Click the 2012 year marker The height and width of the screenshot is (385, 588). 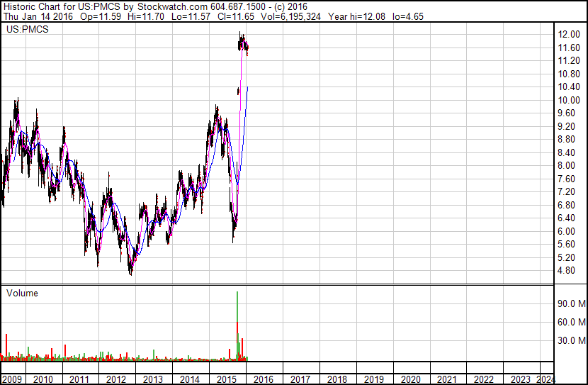tap(116, 379)
